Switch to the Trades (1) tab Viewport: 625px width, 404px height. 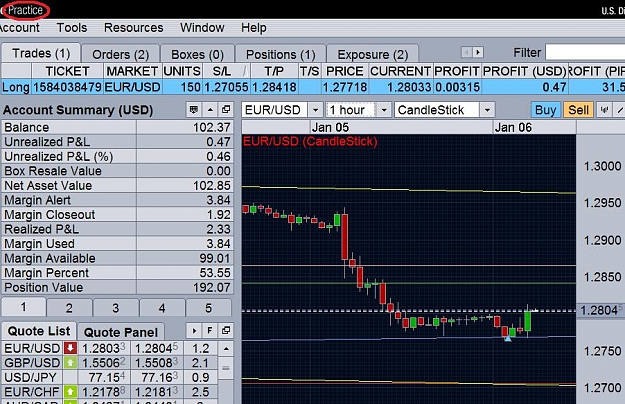point(41,53)
